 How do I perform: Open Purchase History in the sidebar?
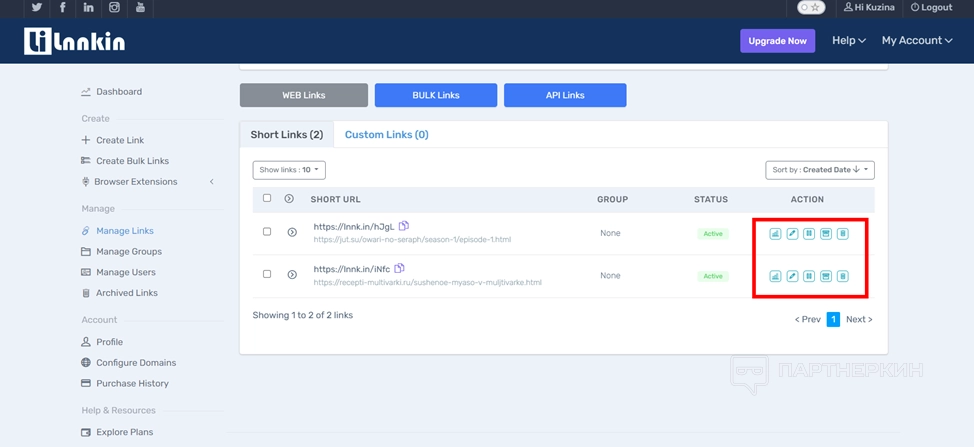click(125, 384)
